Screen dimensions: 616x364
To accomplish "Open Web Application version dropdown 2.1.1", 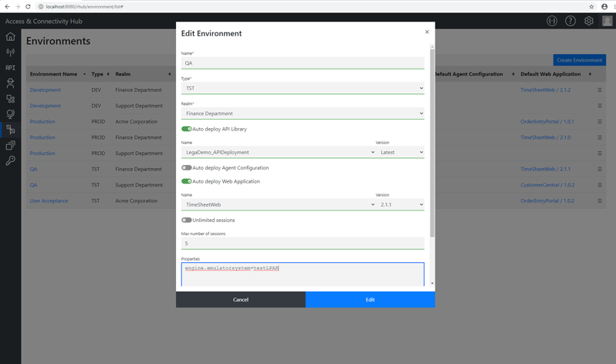I will 400,204.
